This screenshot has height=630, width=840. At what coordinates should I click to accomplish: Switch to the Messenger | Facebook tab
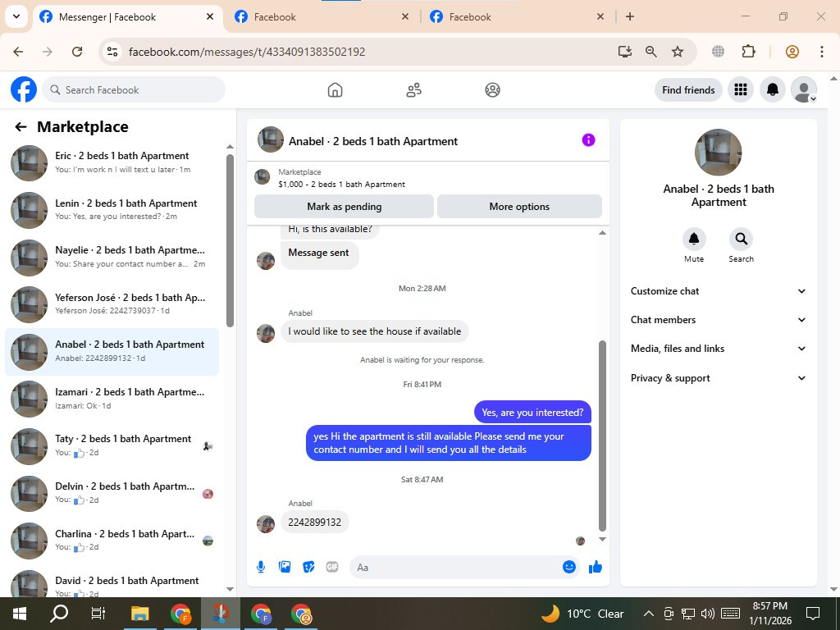tap(128, 17)
